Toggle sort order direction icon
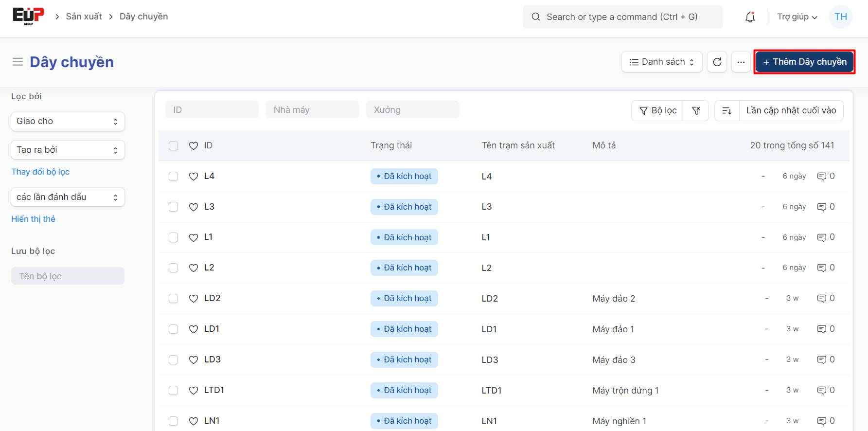Image resolution: width=868 pixels, height=431 pixels. click(x=727, y=110)
